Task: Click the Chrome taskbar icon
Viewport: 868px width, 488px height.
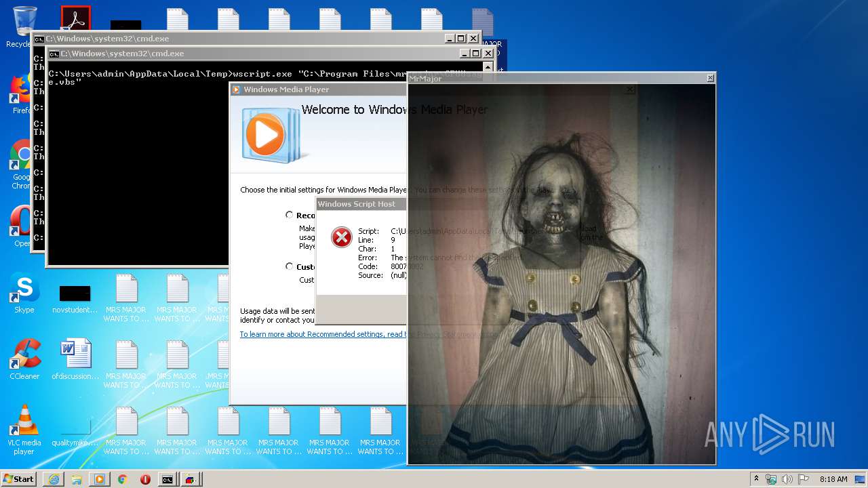Action: (123, 479)
